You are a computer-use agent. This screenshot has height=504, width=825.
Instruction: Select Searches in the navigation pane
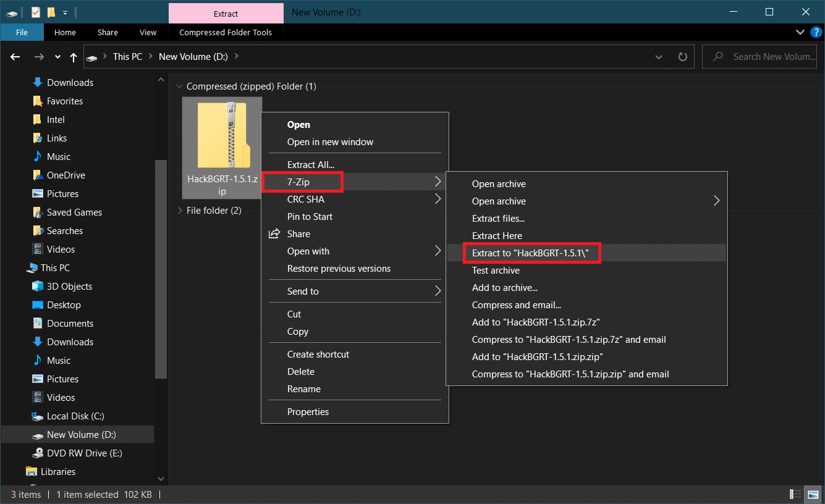click(x=65, y=231)
